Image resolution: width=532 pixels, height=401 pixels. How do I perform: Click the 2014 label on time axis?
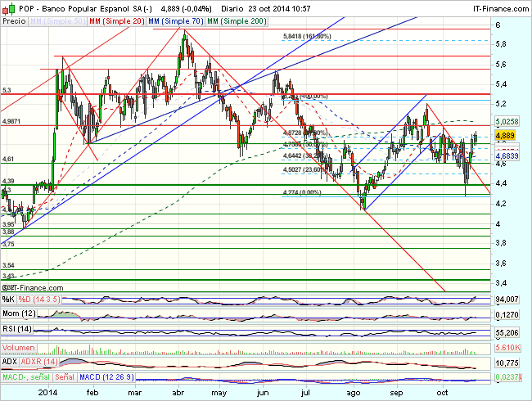tap(47, 393)
